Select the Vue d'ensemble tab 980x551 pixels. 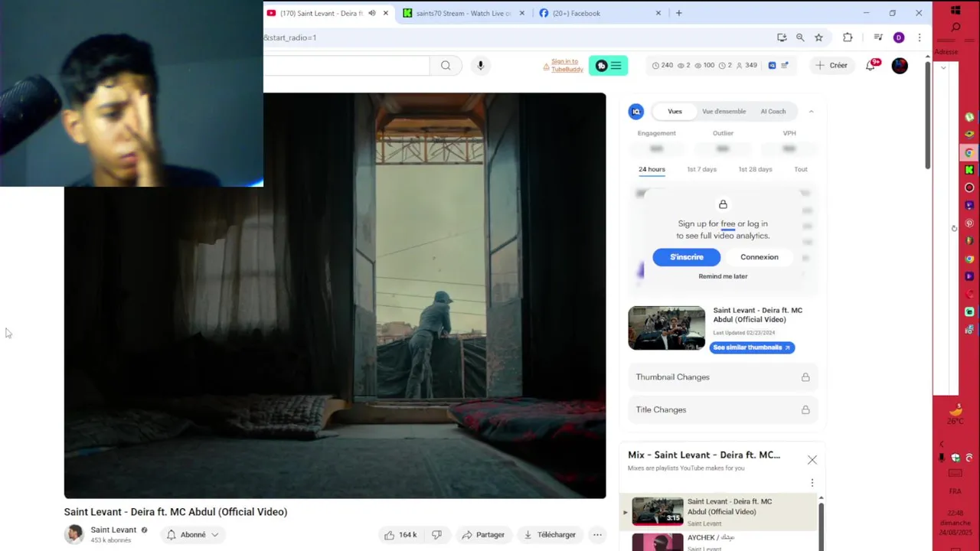(x=724, y=112)
